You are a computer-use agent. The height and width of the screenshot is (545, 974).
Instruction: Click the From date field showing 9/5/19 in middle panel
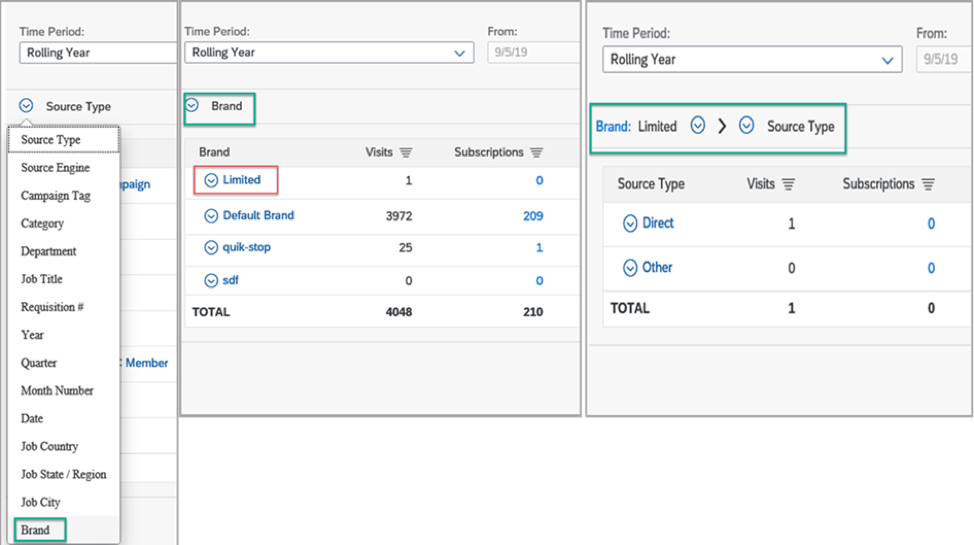click(x=532, y=53)
